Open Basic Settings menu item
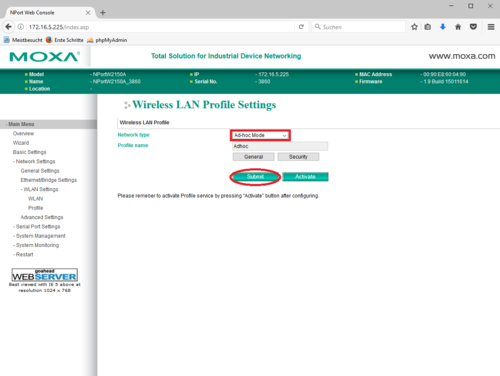500x376 pixels. click(29, 152)
